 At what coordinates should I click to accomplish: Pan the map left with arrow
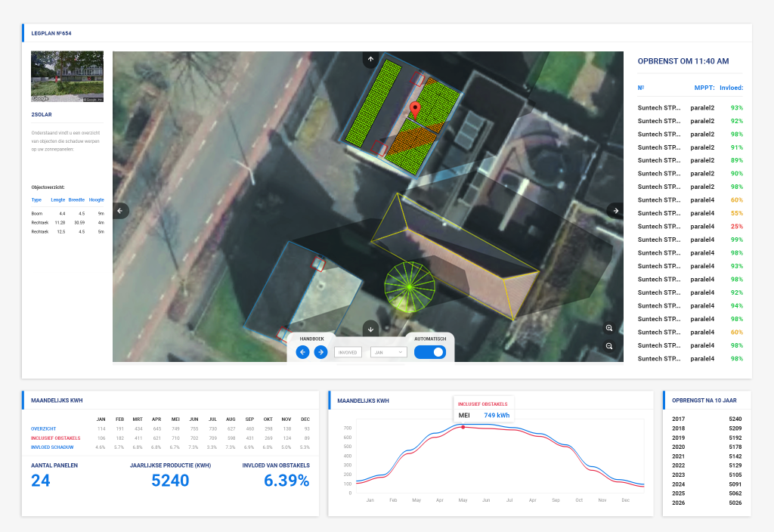[x=121, y=211]
